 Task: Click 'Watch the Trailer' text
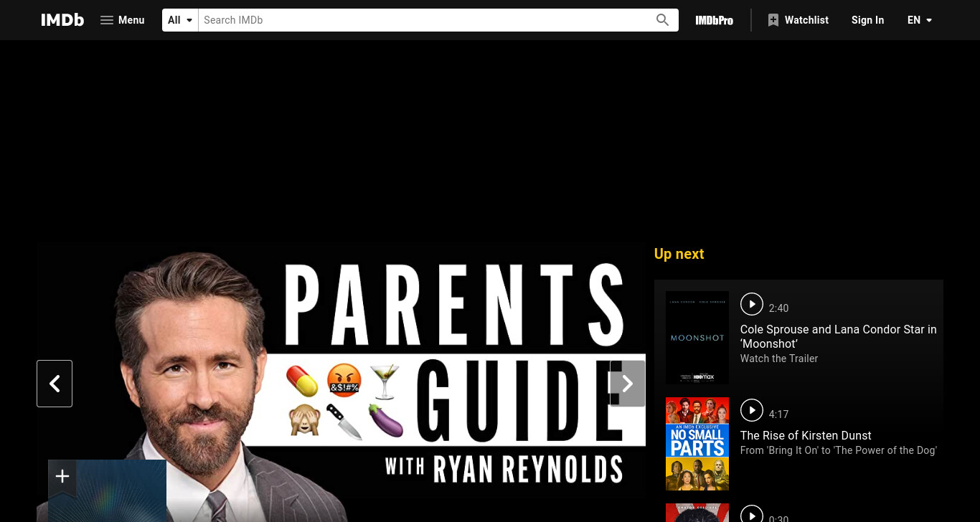tap(779, 359)
